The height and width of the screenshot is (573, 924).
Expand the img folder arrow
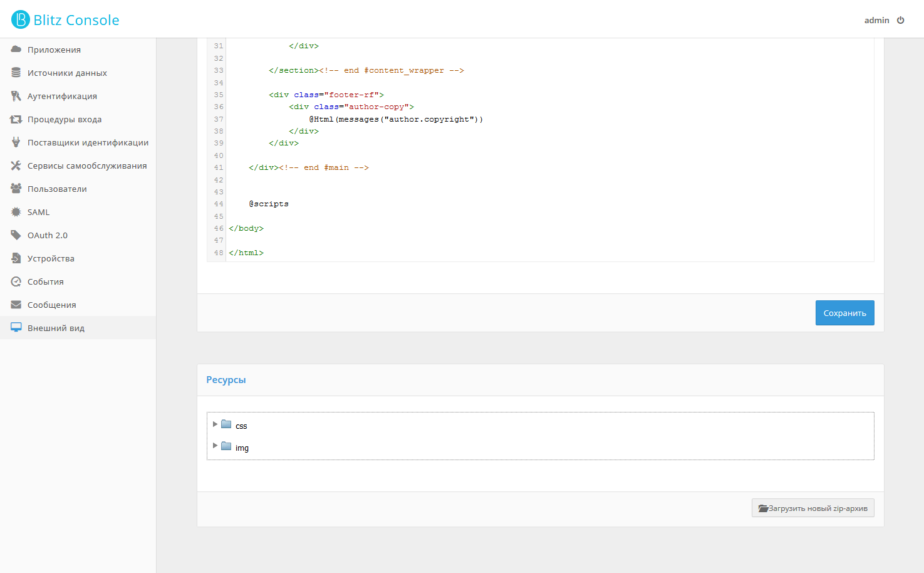tap(215, 446)
